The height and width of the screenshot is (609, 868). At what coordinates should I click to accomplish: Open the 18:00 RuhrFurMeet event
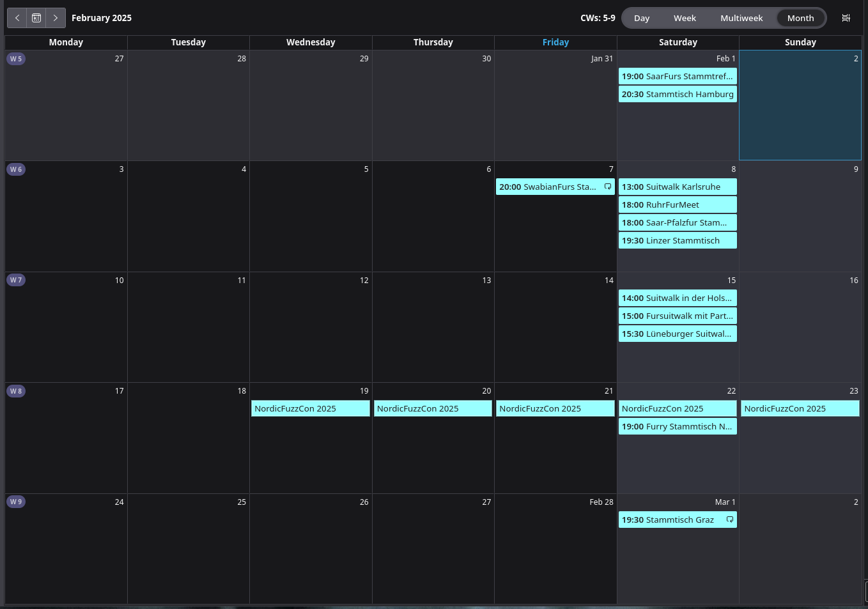[678, 204]
